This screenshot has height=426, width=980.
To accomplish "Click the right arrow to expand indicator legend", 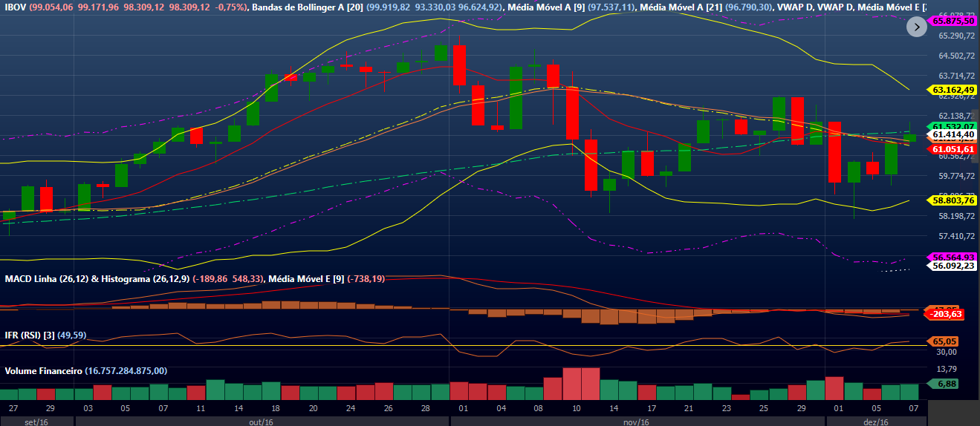I will (x=917, y=27).
